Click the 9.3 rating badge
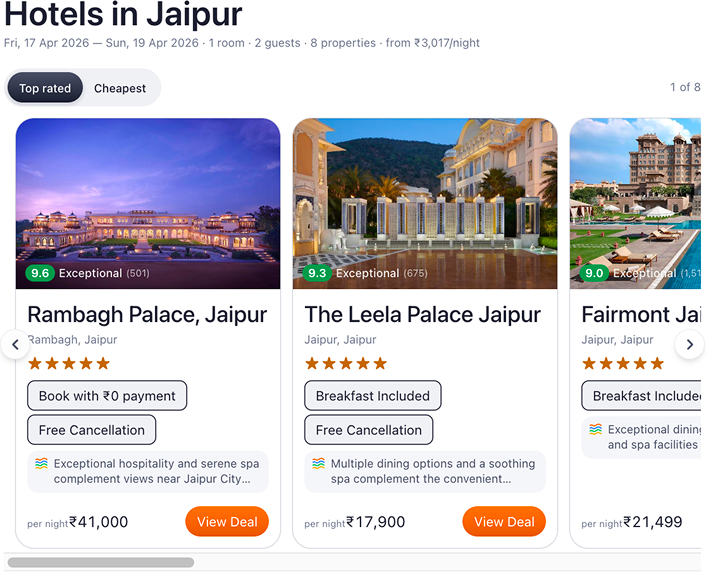Image resolution: width=706 pixels, height=572 pixels. (x=317, y=273)
